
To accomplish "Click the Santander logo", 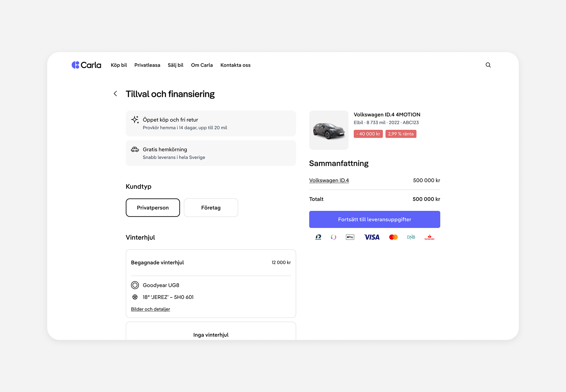I will click(x=429, y=237).
